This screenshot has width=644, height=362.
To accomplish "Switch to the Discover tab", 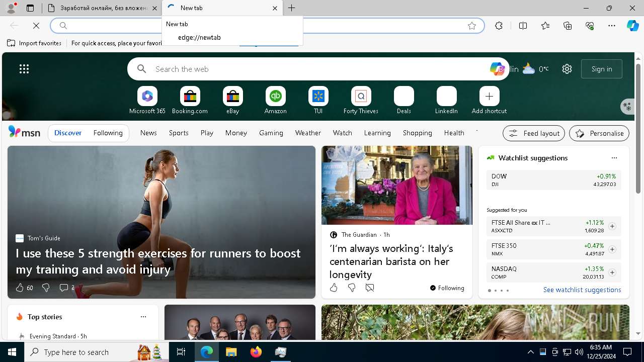I will 68,133.
